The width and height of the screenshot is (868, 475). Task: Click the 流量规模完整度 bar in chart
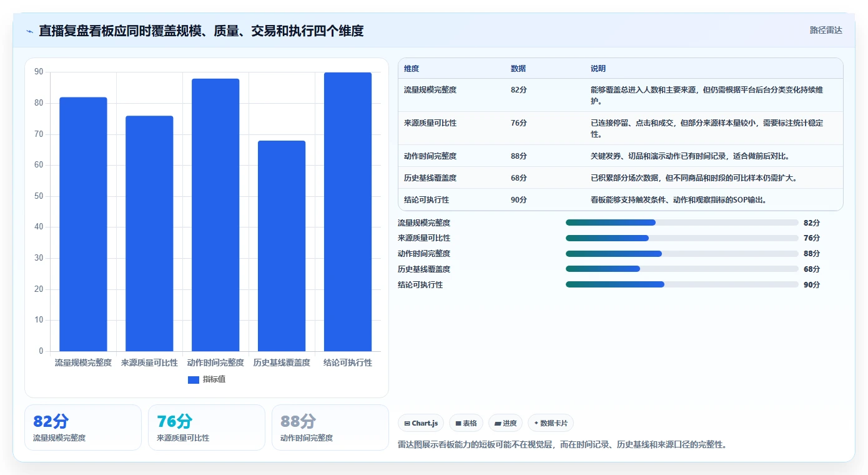[83, 224]
